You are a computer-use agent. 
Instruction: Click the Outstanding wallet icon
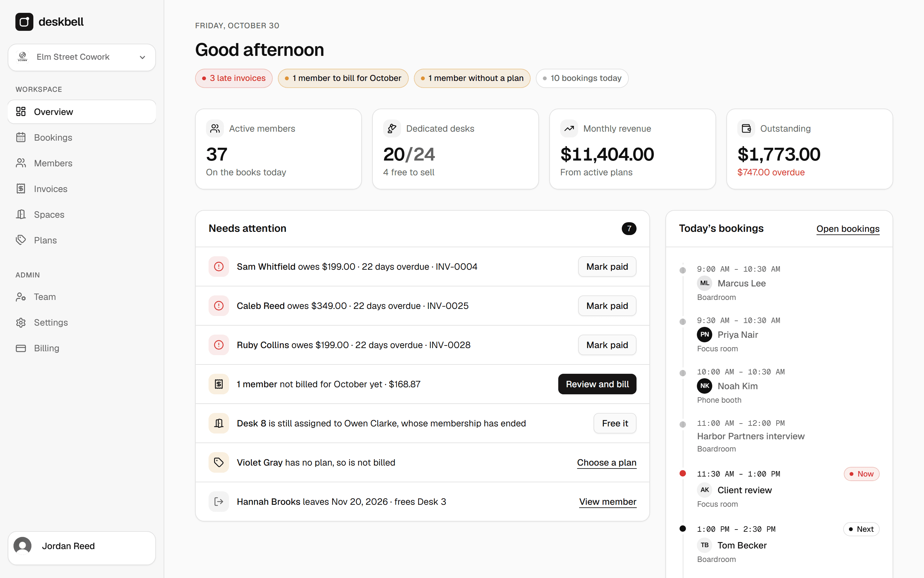click(746, 128)
